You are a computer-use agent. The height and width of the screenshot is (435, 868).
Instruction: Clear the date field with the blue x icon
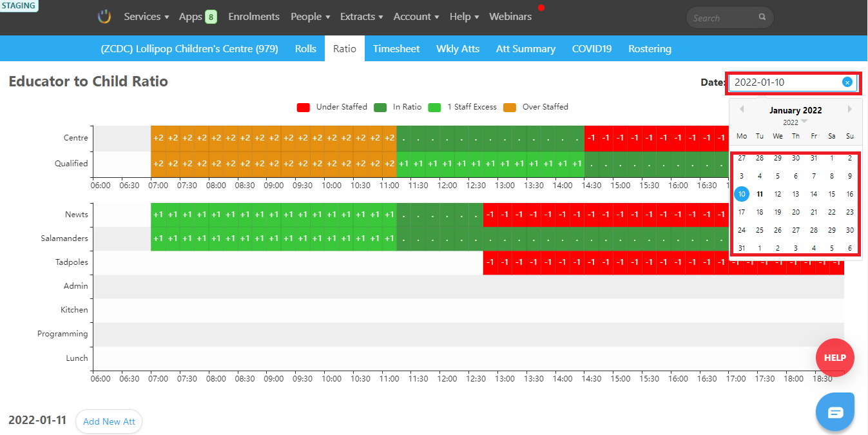pyautogui.click(x=847, y=82)
